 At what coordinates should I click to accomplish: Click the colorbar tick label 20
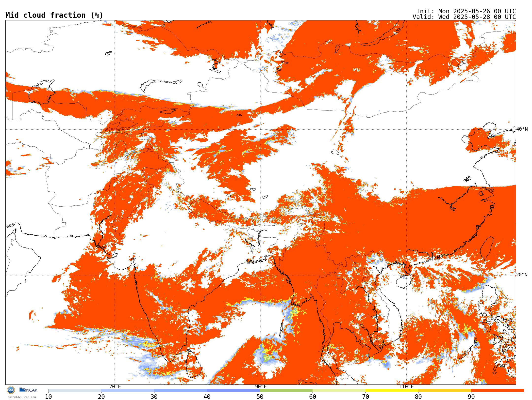click(x=101, y=397)
